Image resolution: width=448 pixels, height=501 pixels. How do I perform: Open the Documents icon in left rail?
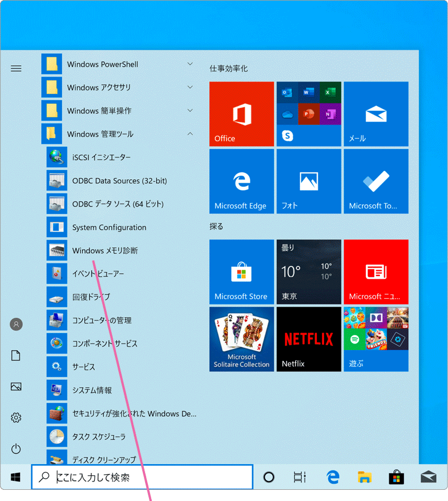(16, 355)
